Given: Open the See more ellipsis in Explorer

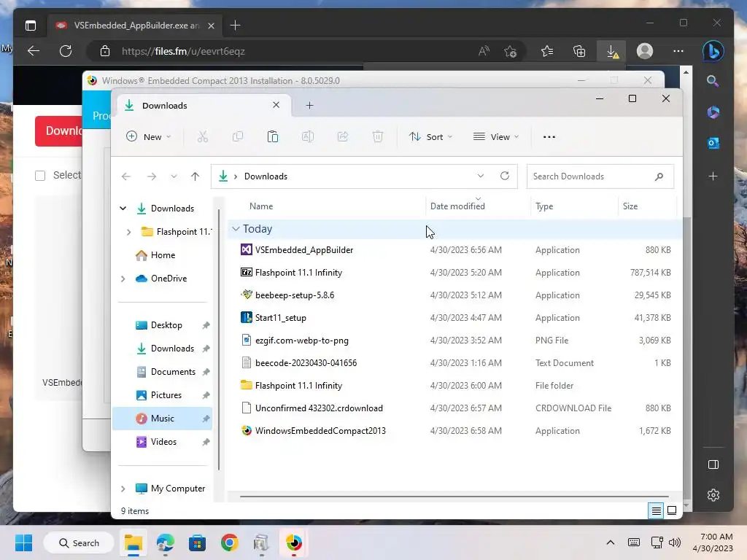Looking at the screenshot, I should [549, 137].
